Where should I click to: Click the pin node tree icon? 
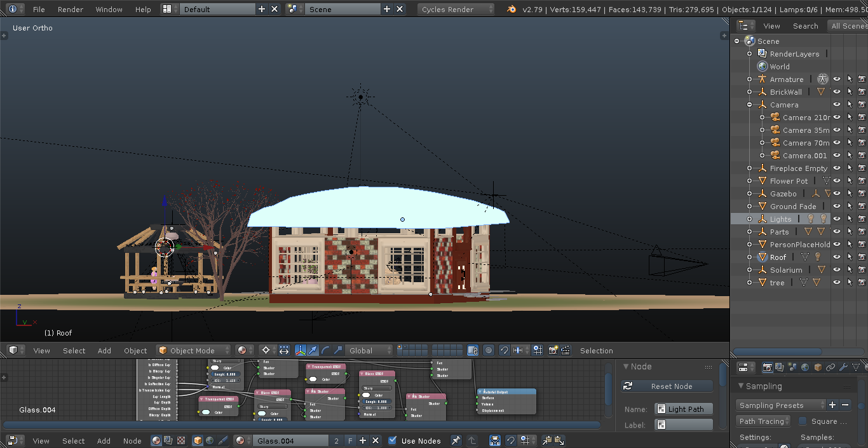coord(456,440)
